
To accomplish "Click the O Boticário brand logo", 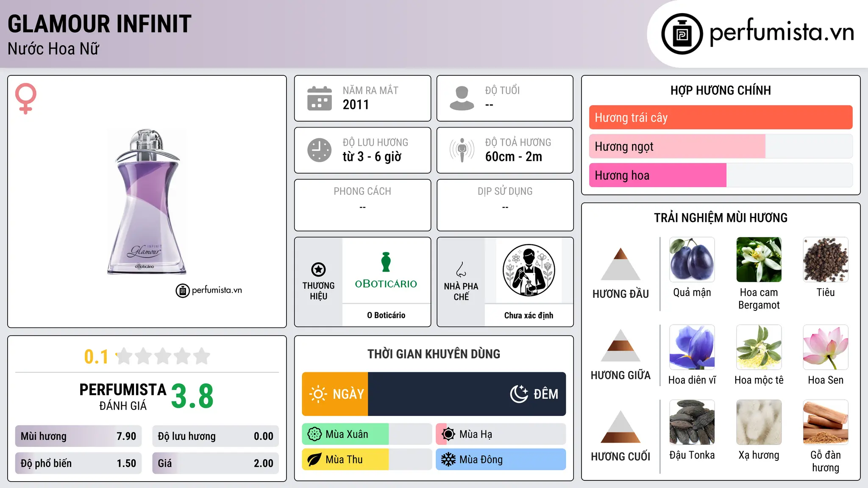I will pos(386,270).
